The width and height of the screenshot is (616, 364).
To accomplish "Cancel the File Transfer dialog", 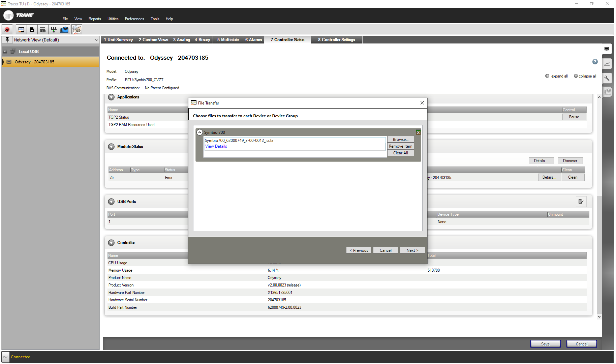I will tap(386, 250).
